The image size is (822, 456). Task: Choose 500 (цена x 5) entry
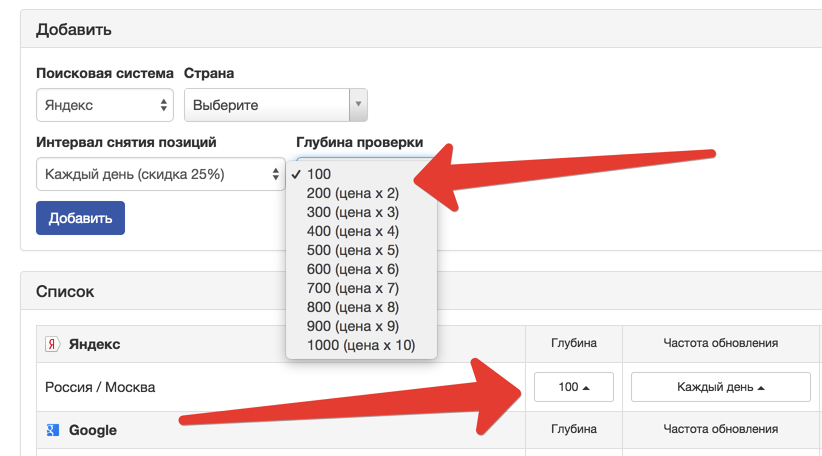coord(353,250)
